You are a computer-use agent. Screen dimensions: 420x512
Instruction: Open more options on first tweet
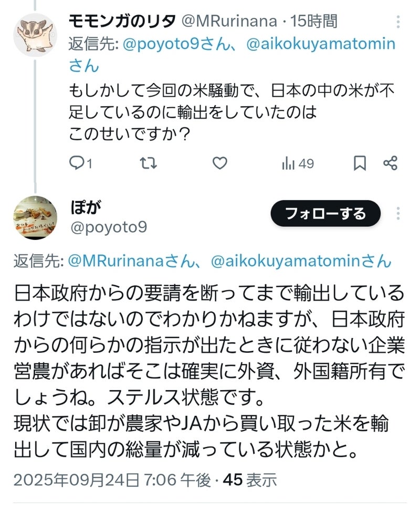click(398, 22)
